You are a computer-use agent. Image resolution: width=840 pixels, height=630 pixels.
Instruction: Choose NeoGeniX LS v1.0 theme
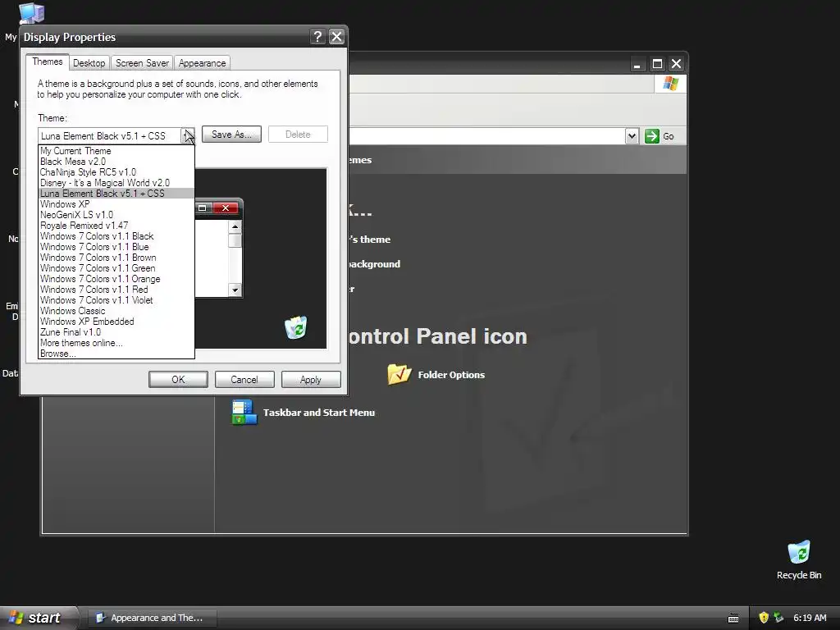pyautogui.click(x=116, y=215)
